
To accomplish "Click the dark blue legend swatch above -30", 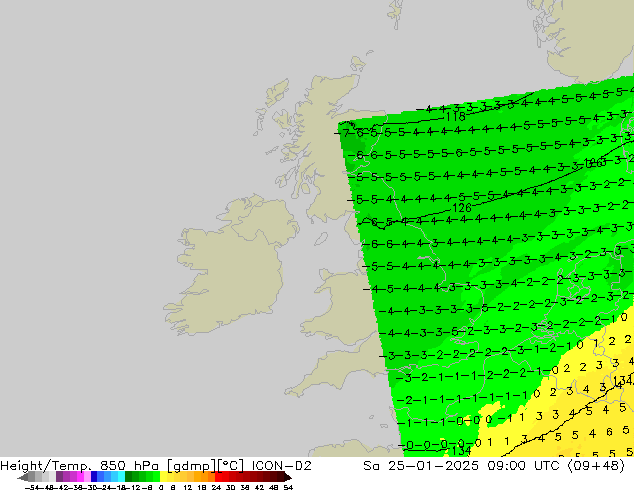I will 94,477.
